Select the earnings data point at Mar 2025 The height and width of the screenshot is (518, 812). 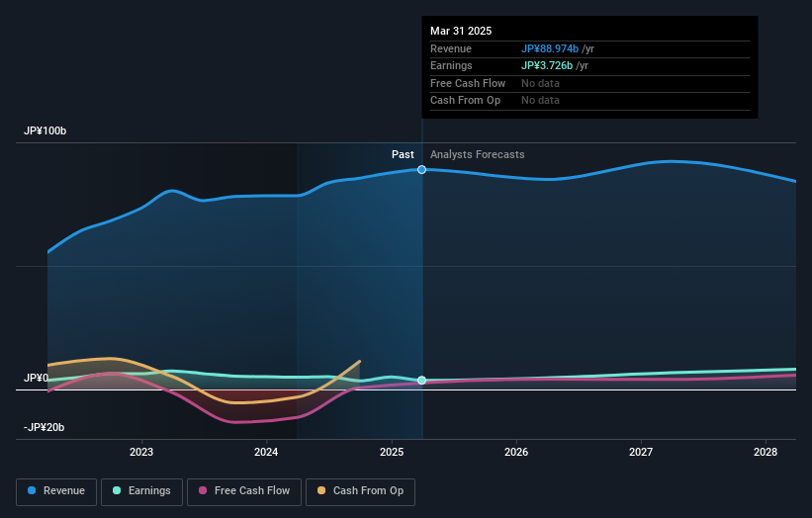pyautogui.click(x=422, y=381)
